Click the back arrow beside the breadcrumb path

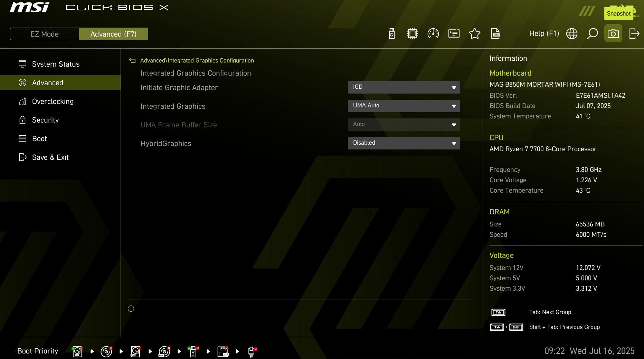pos(132,60)
